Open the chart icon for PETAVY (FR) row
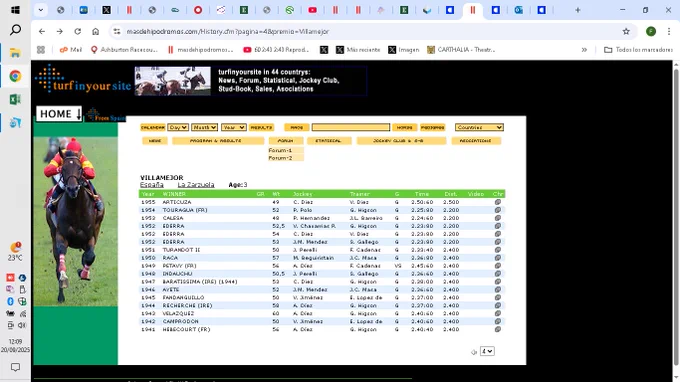 [x=497, y=266]
